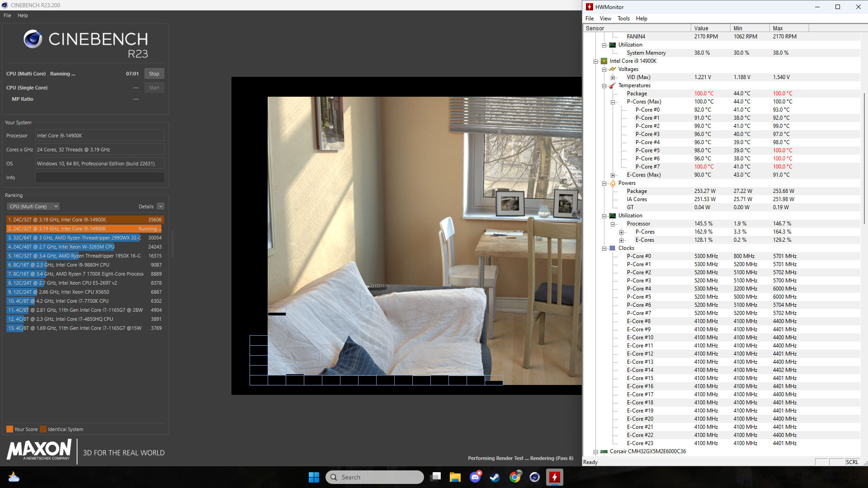Select the Intel Core i7-7700K ranking row
Image resolution: width=868 pixels, height=488 pixels.
coord(85,301)
